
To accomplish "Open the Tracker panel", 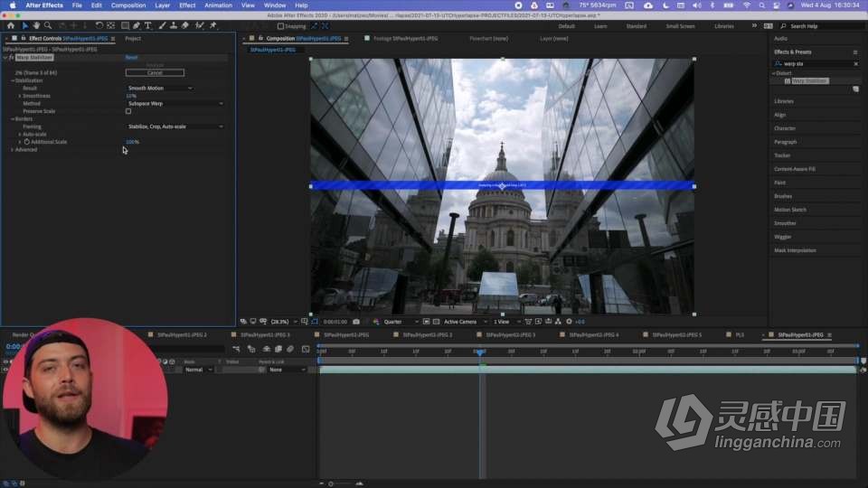I will pyautogui.click(x=782, y=155).
